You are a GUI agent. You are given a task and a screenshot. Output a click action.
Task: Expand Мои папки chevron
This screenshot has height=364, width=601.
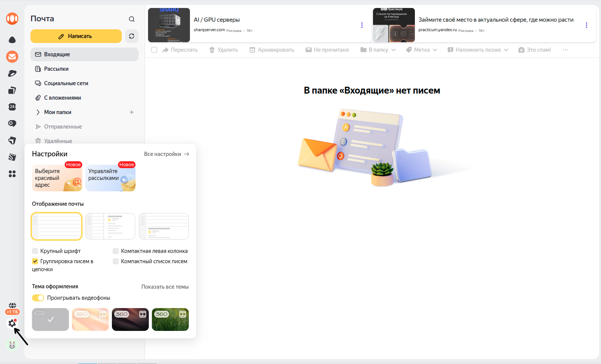tap(38, 112)
